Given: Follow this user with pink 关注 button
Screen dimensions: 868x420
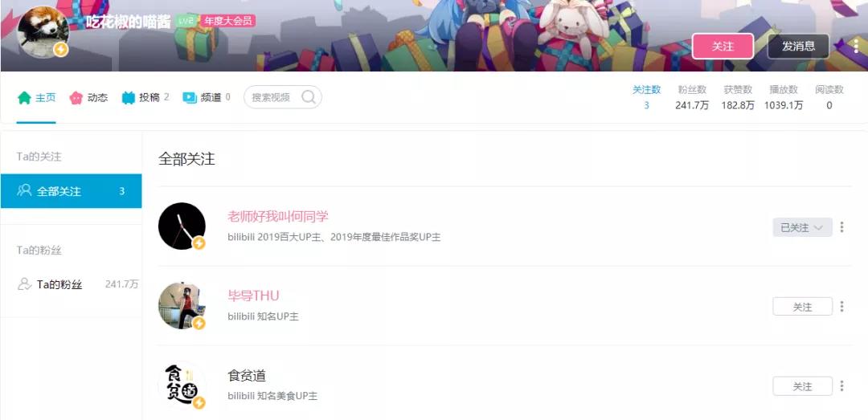Looking at the screenshot, I should tap(723, 47).
